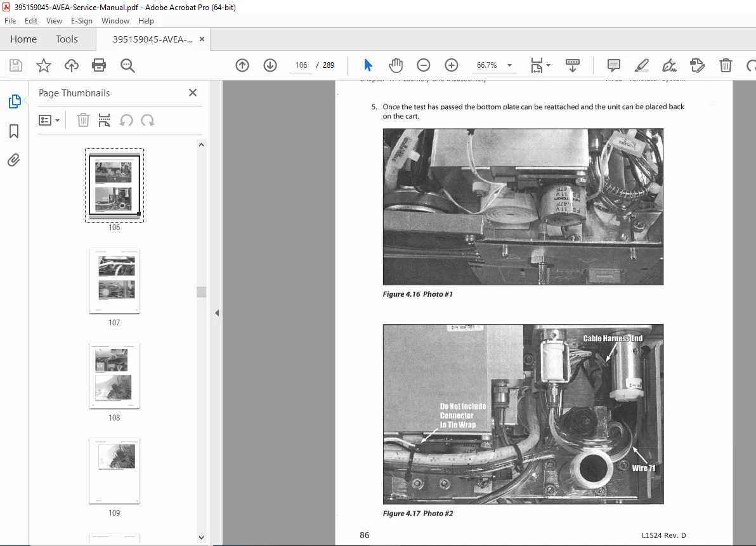The image size is (756, 546).
Task: Click footer text 'L1524 Rev. D'
Action: click(x=663, y=535)
